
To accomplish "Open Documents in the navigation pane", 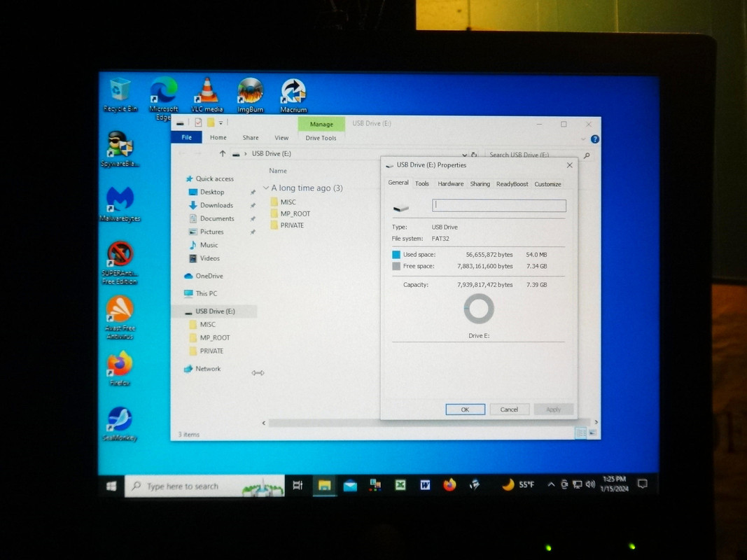I will [212, 218].
